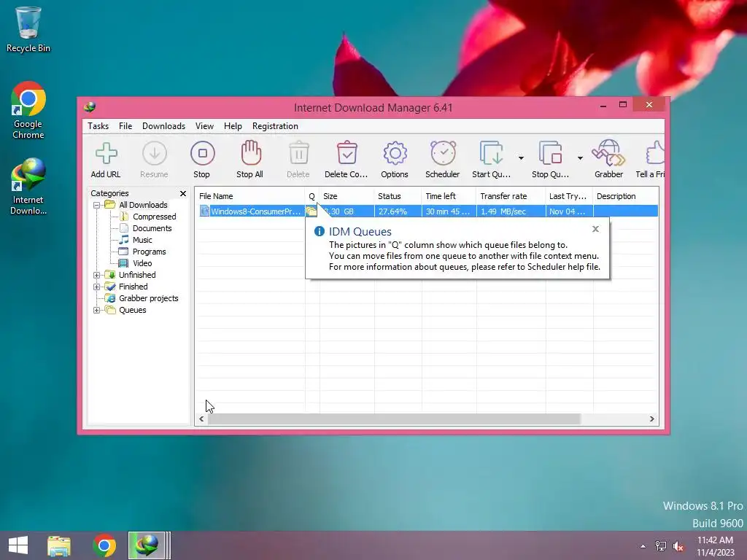
Task: Open Options gear icon in toolbar
Action: [395, 153]
